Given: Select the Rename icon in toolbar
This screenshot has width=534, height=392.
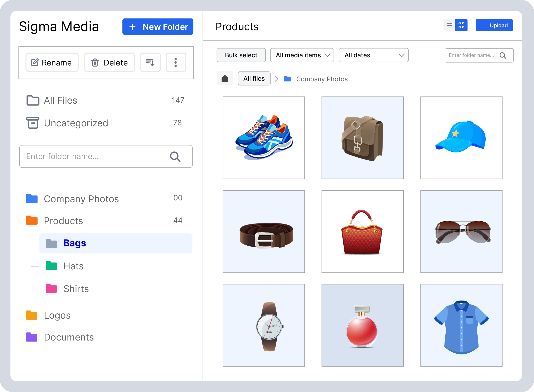Looking at the screenshot, I should tap(35, 62).
